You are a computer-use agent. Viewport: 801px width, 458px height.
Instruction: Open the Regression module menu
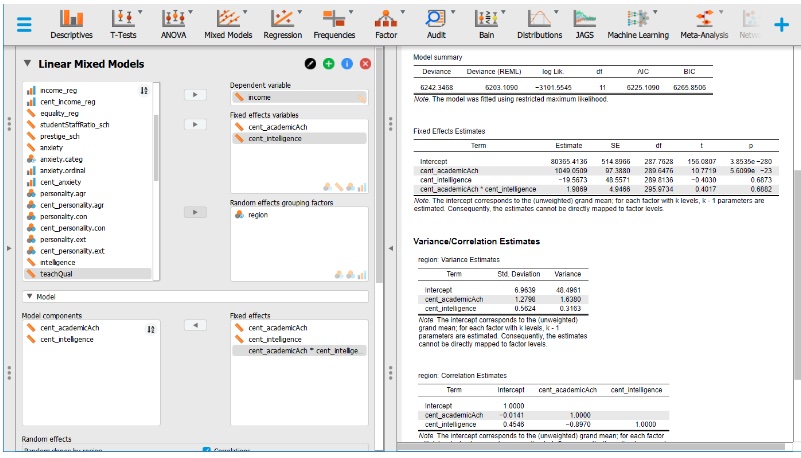click(x=282, y=25)
